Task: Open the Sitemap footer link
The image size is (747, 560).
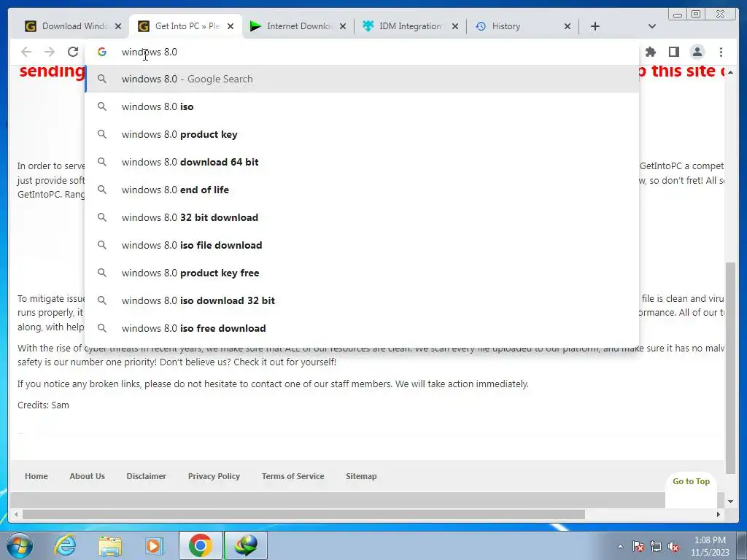Action: 361,476
